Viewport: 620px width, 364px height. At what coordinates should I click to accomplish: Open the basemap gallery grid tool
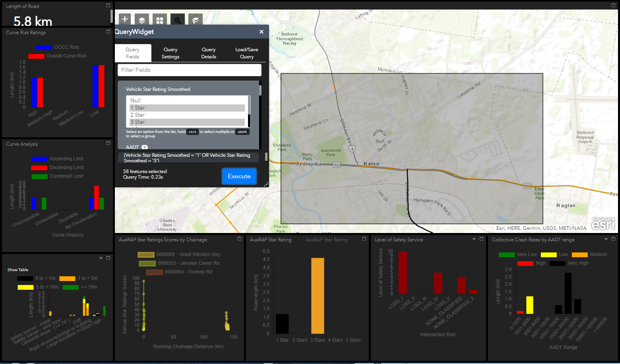coord(160,20)
